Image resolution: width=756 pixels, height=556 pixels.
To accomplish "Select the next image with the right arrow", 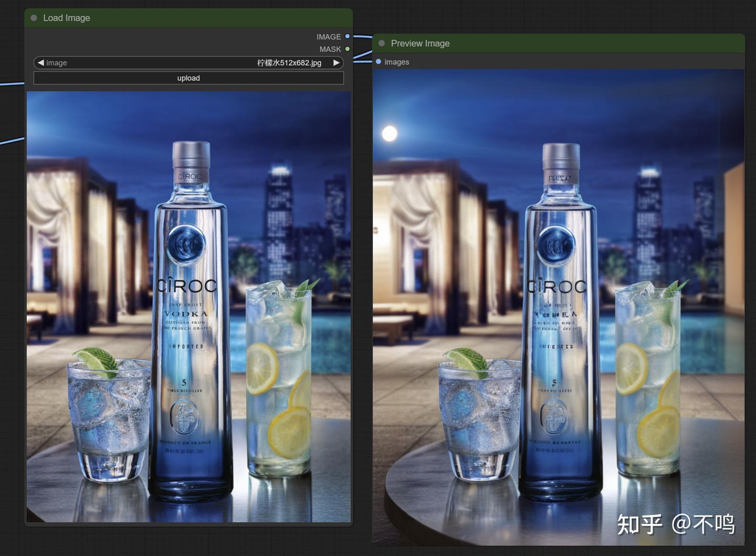I will tap(337, 63).
